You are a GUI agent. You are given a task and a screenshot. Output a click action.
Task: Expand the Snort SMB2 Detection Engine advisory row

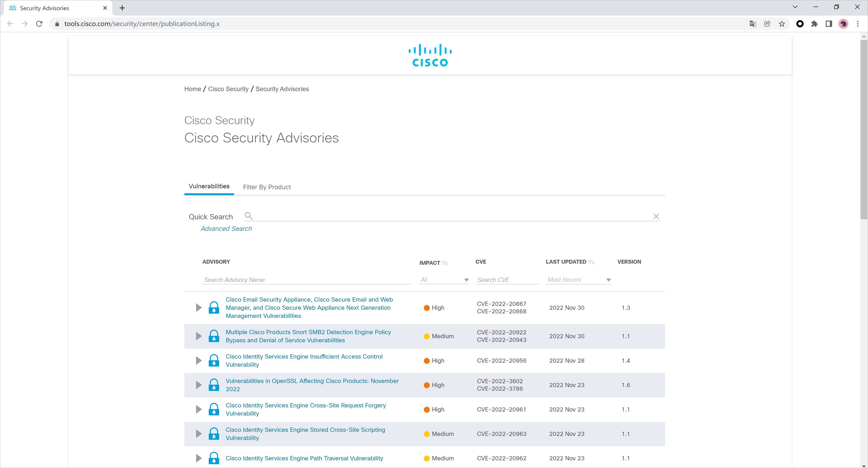pyautogui.click(x=198, y=336)
